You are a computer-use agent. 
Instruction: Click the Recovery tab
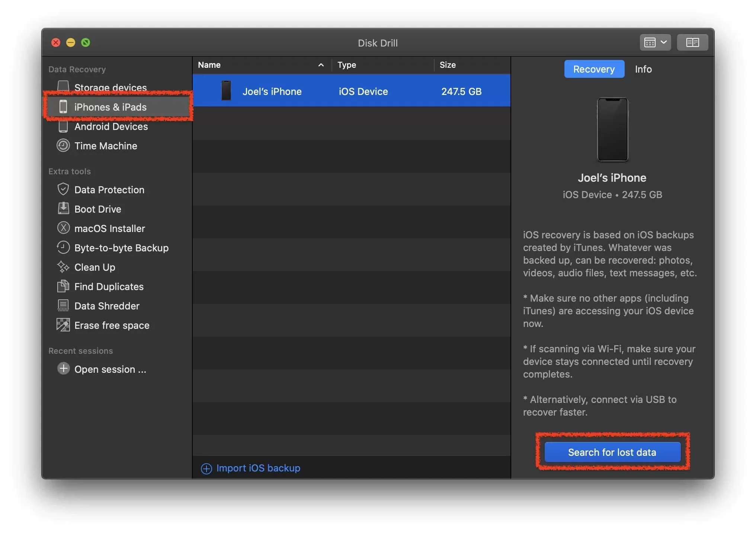click(594, 68)
